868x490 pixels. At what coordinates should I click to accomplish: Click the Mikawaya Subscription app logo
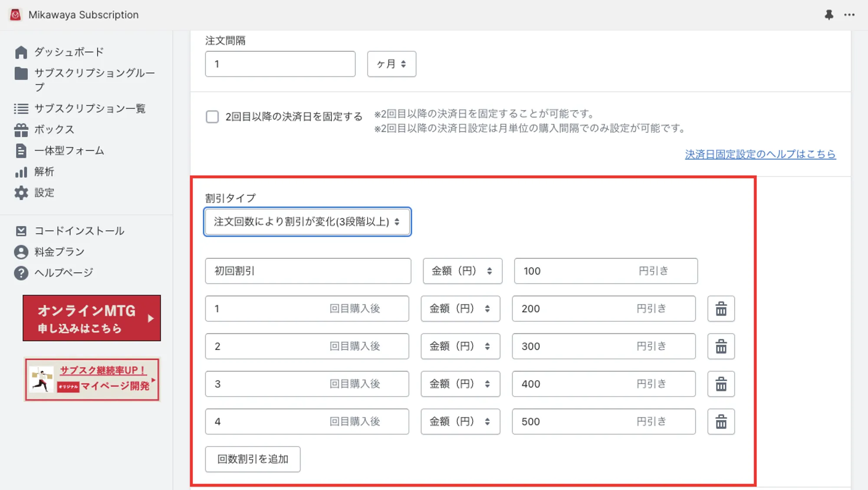pos(15,15)
